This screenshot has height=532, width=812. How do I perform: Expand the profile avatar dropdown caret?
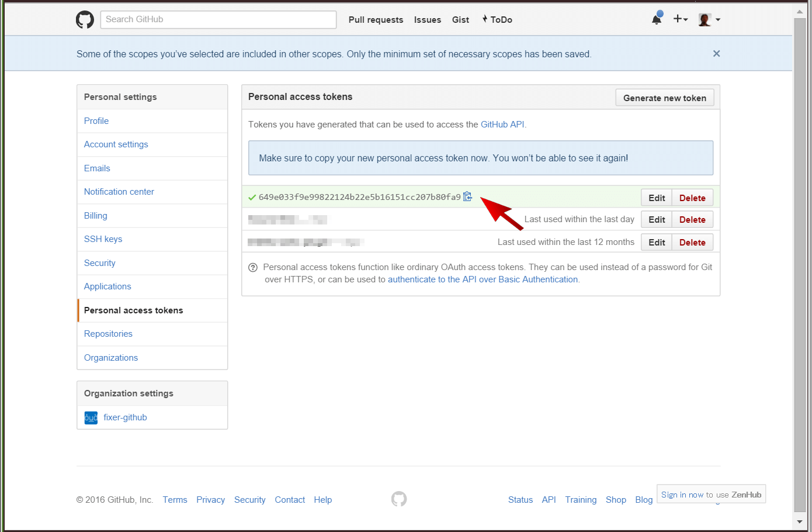(x=718, y=20)
